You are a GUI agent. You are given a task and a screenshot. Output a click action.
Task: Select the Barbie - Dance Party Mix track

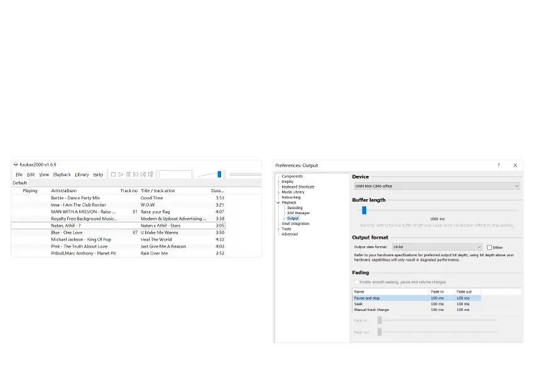point(118,198)
